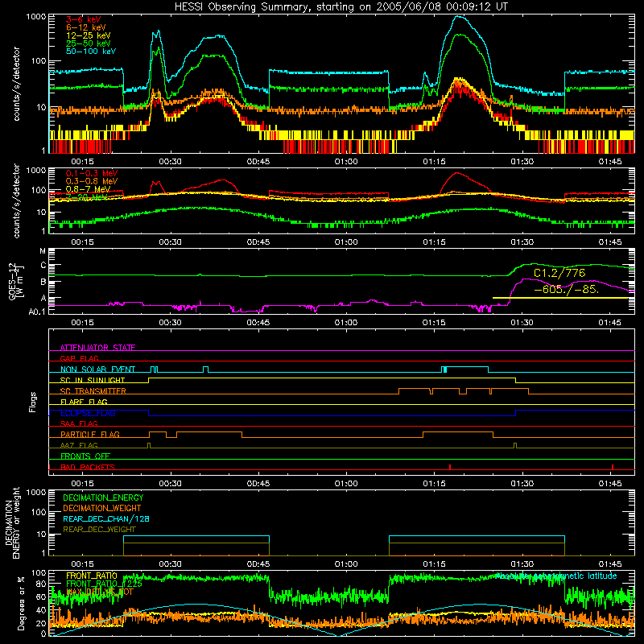Click the DECIMATION_ENERGY legend label

tap(103, 497)
